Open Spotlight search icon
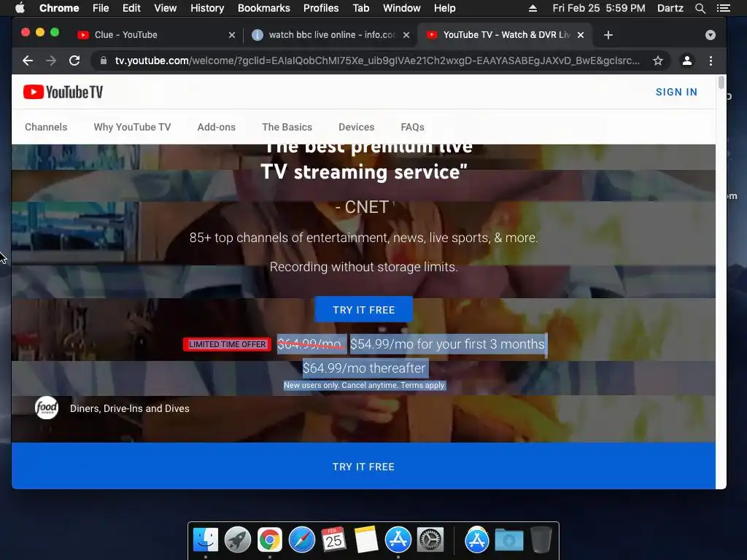The width and height of the screenshot is (747, 560). [x=700, y=8]
